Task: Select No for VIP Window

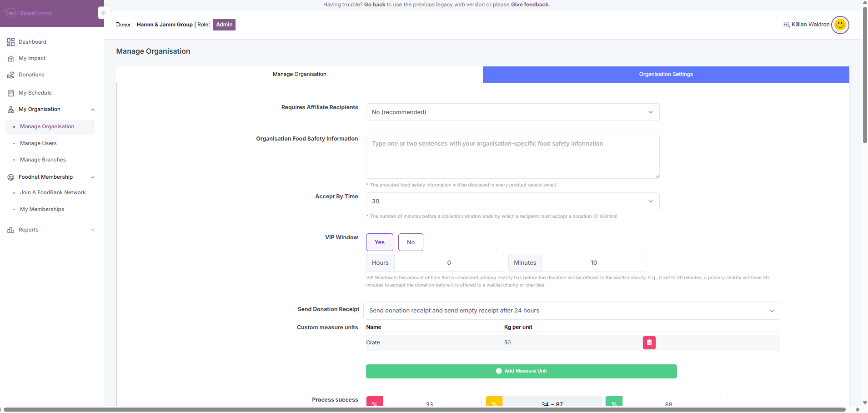Action: tap(410, 242)
